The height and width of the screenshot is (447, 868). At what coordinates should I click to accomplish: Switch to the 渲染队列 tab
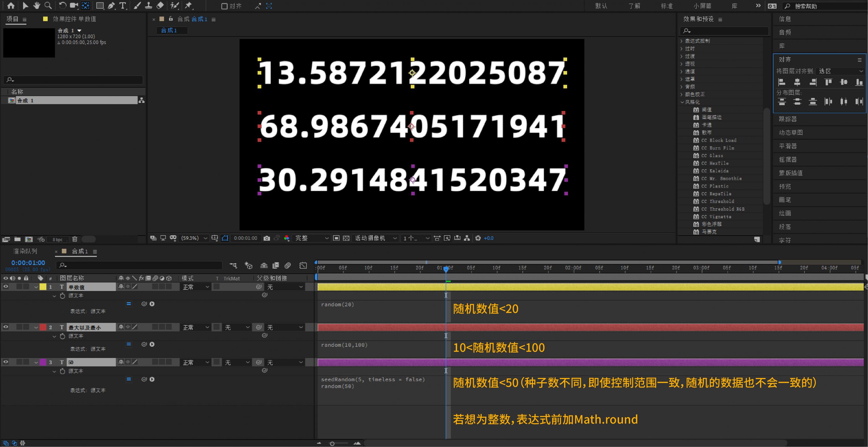(x=25, y=251)
